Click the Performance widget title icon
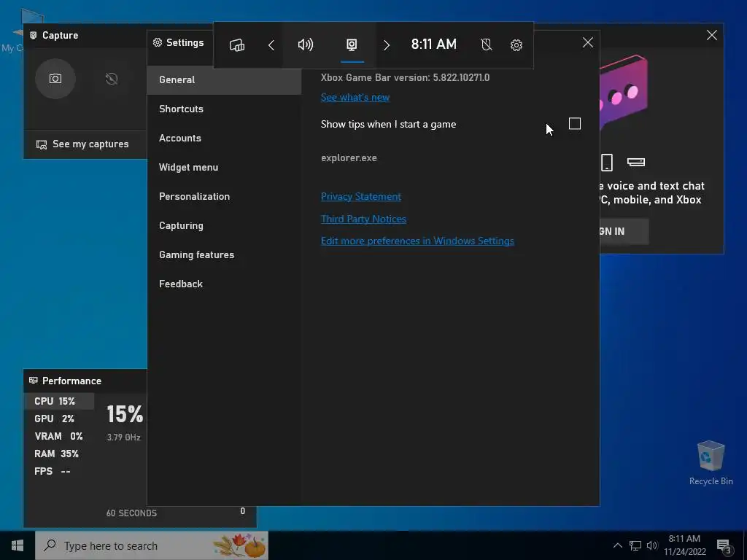 coord(34,381)
